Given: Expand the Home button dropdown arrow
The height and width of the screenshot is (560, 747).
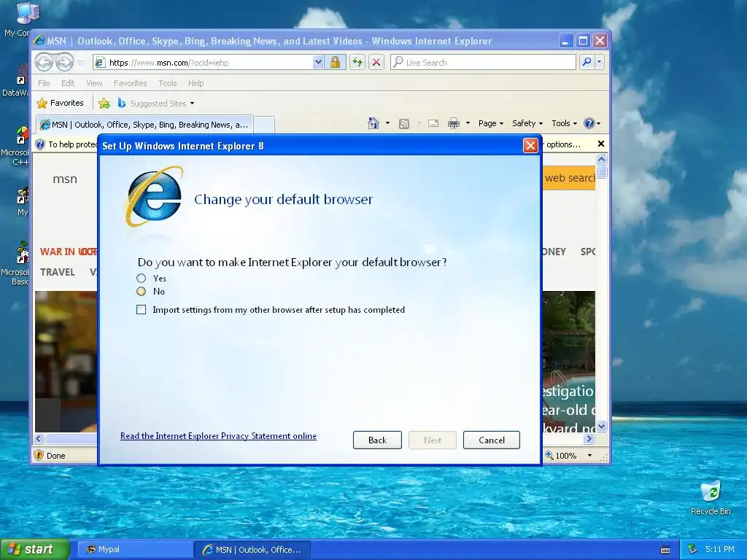Looking at the screenshot, I should point(387,123).
